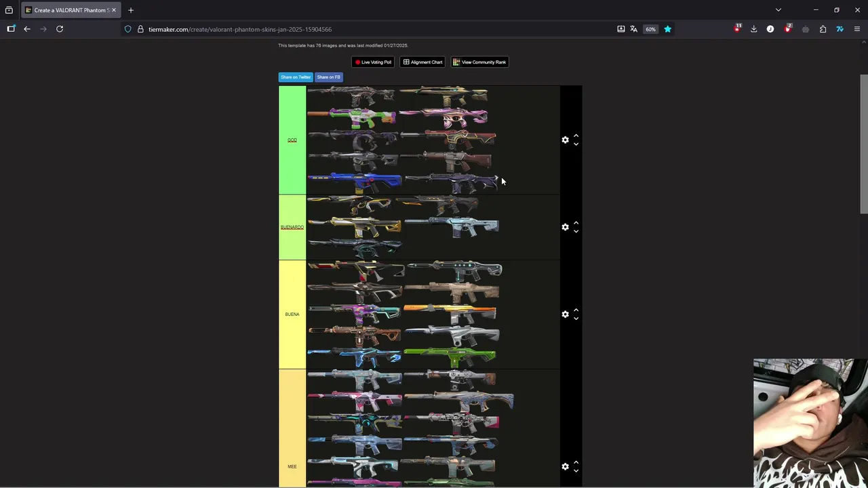Pick the orange Phantom in BUENA tier
Screen dimensions: 868x488
[450, 314]
